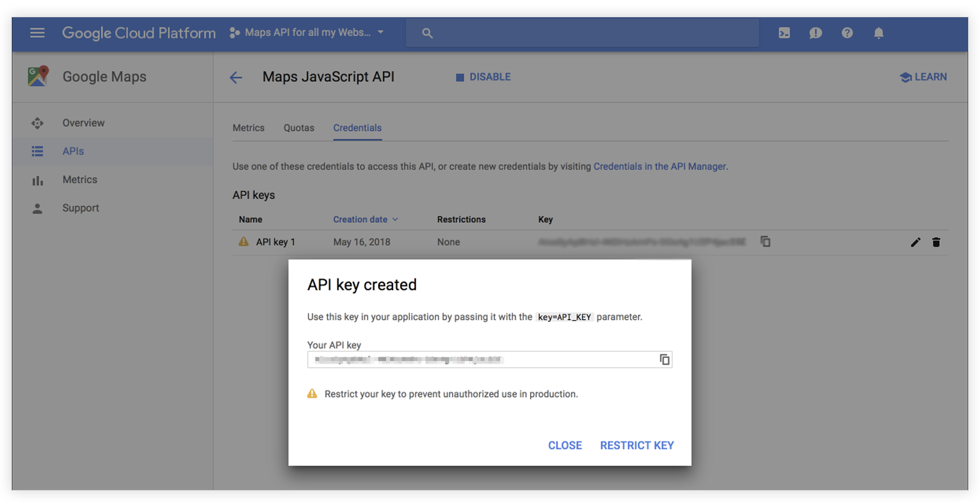Click the APIs list icon
Viewport: 980px width, 502px height.
tap(37, 151)
